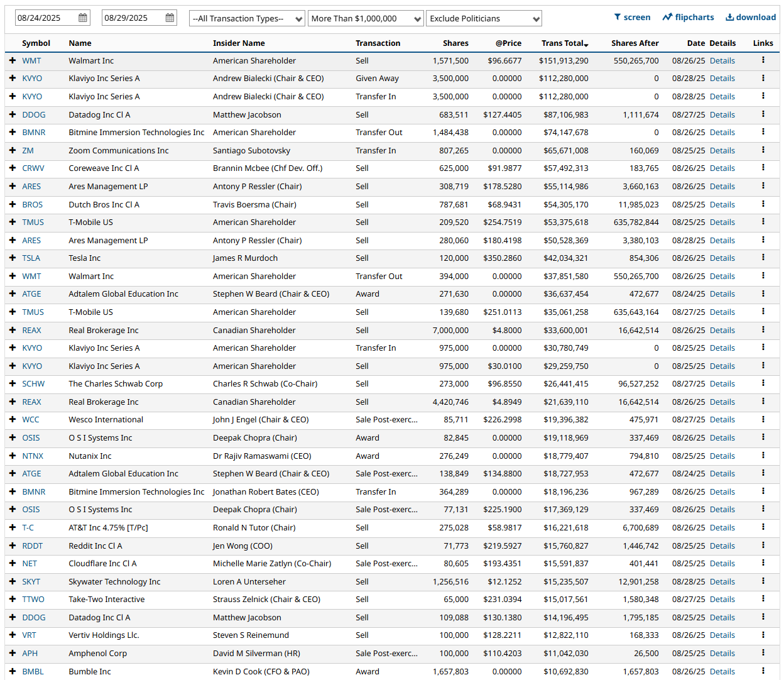Open calendar picker for end date 08/29/2025
This screenshot has height=680, width=784.
[170, 18]
